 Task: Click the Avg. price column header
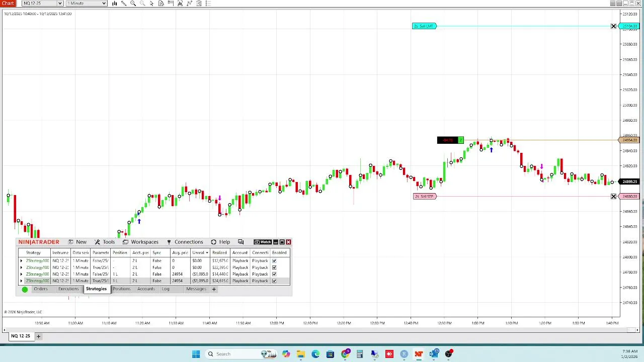(x=180, y=253)
